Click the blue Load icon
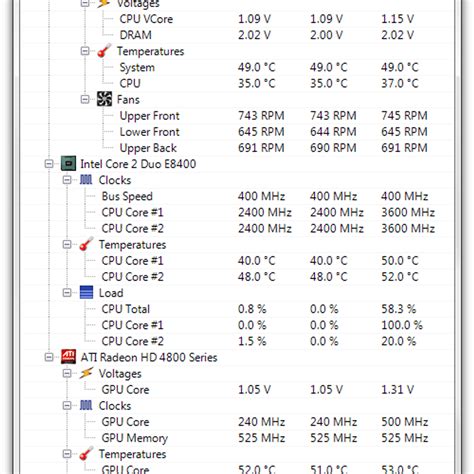Image resolution: width=474 pixels, height=474 pixels. 86,293
